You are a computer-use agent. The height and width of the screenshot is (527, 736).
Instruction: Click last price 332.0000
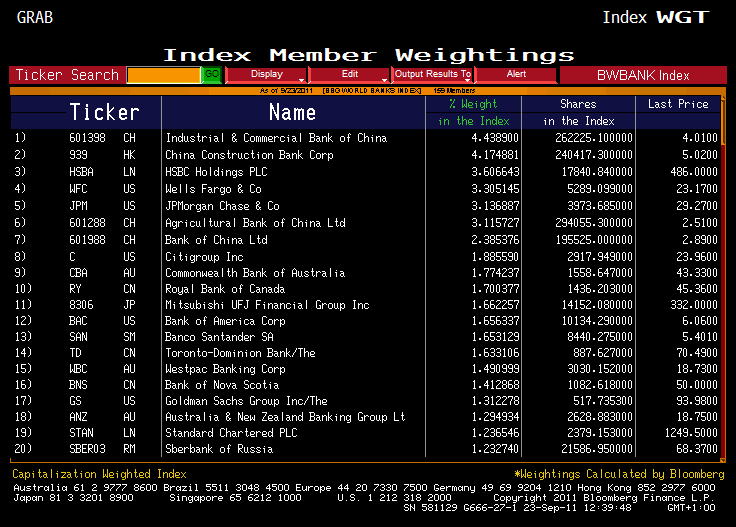694,305
